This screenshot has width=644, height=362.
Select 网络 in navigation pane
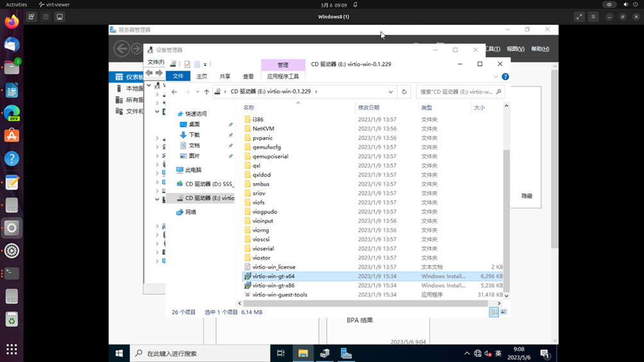(x=191, y=212)
